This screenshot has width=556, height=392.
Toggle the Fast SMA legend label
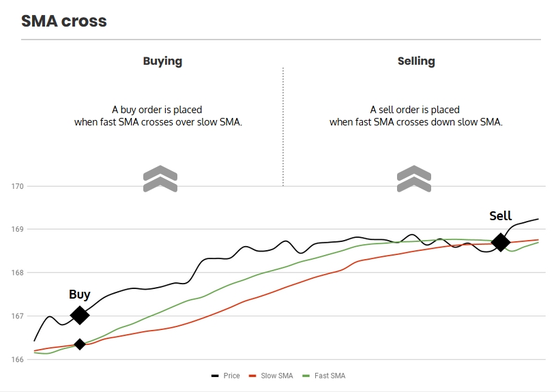tap(330, 376)
